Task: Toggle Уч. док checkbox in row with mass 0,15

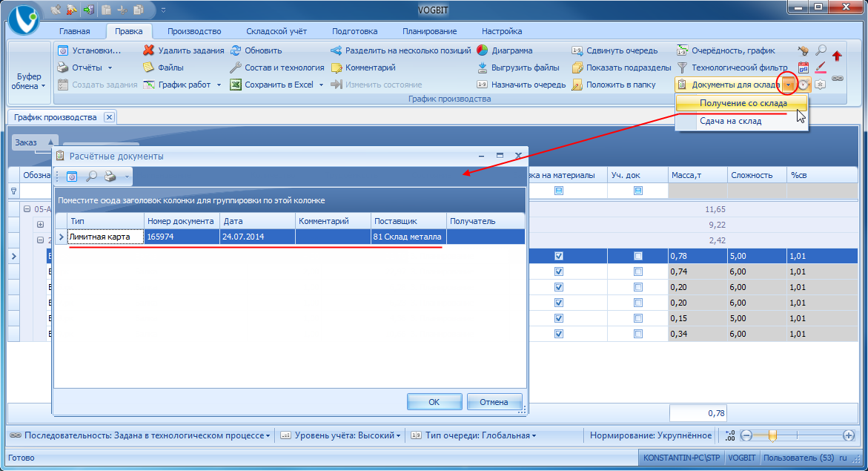Action: click(638, 318)
